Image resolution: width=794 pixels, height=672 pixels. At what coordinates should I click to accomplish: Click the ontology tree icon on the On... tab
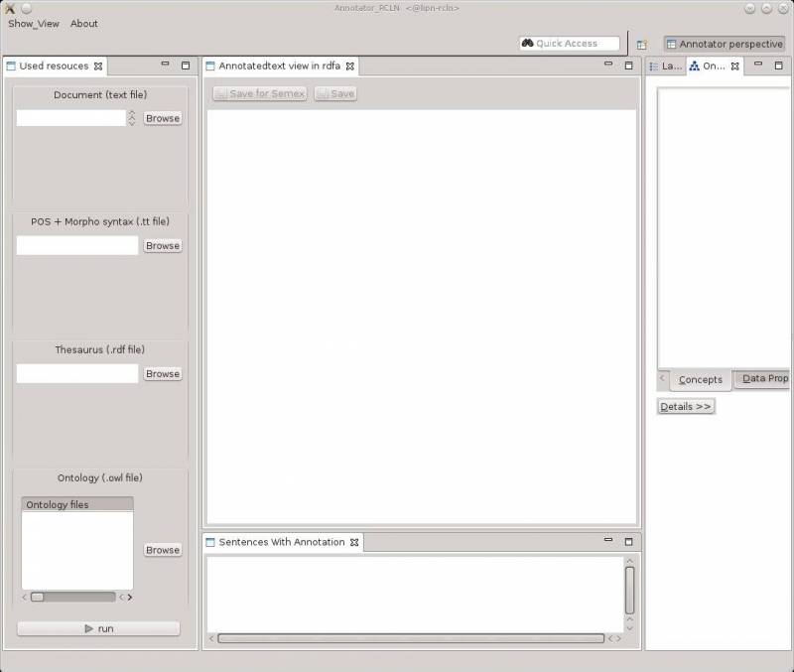coord(692,67)
